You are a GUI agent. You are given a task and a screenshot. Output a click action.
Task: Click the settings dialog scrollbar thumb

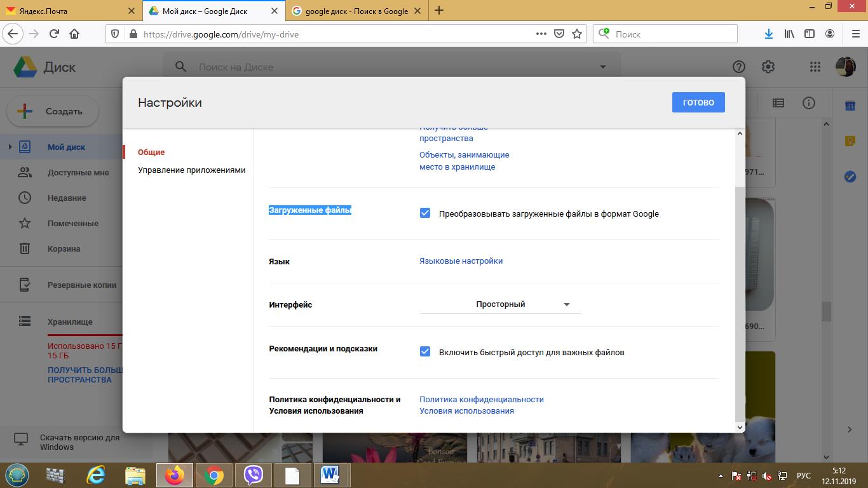pyautogui.click(x=739, y=304)
